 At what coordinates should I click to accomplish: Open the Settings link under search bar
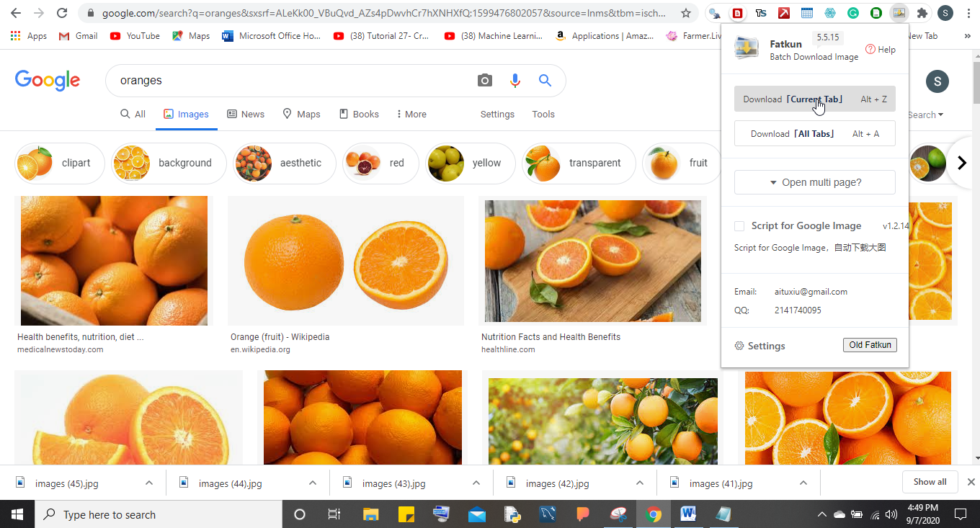[x=497, y=114]
